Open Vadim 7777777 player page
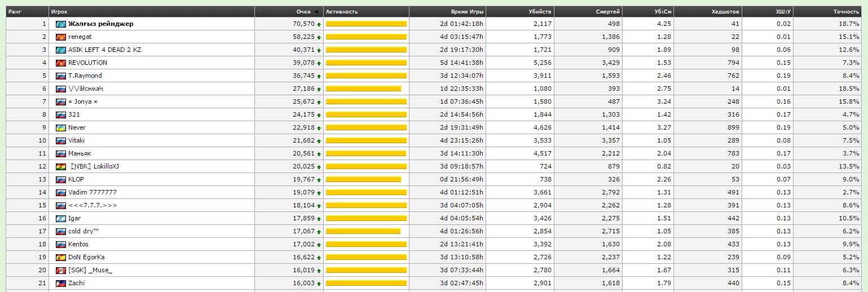Viewport: 868px width, 292px height. pyautogui.click(x=92, y=192)
